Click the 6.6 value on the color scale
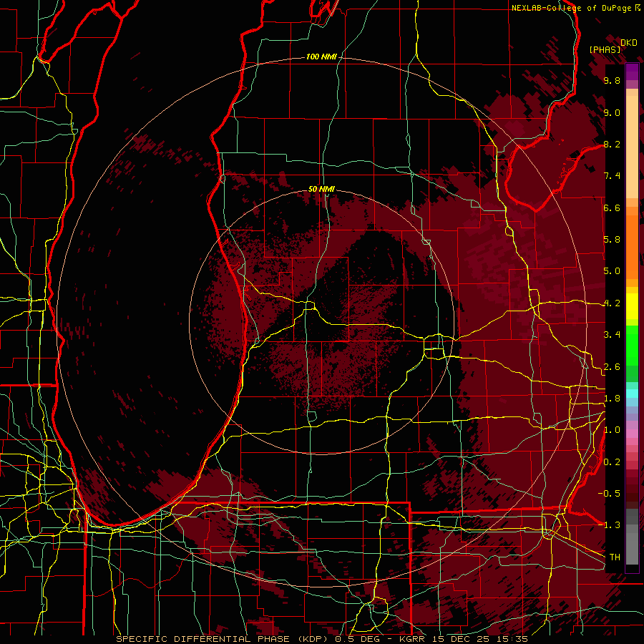Image resolution: width=644 pixels, height=644 pixels. [612, 208]
